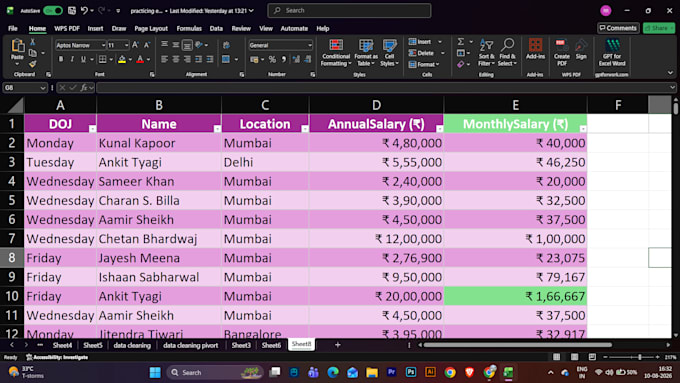Open Conditional Formatting
This screenshot has height=383, width=680.
(336, 53)
